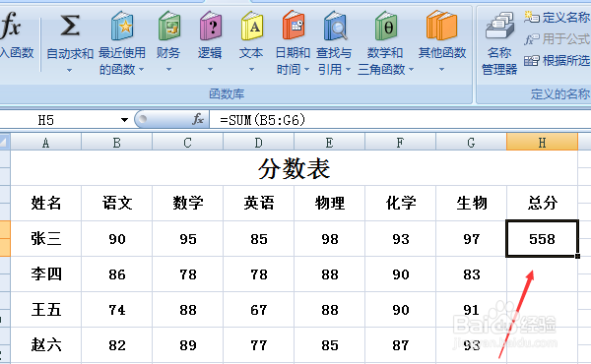
Task: Select 王五's 英语 score 67
Action: [258, 310]
